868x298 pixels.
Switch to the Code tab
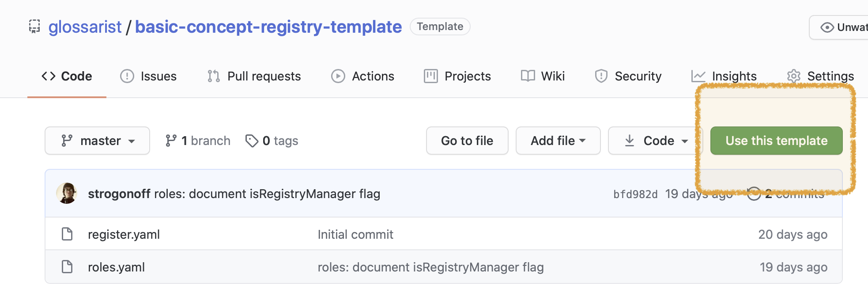(67, 76)
